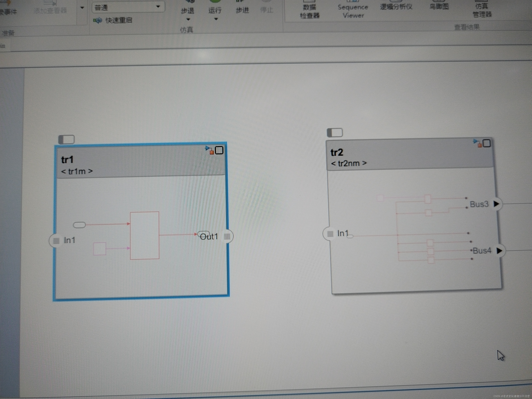Open the simulation mode 普通 dropdown
The width and height of the screenshot is (532, 399).
tap(158, 7)
